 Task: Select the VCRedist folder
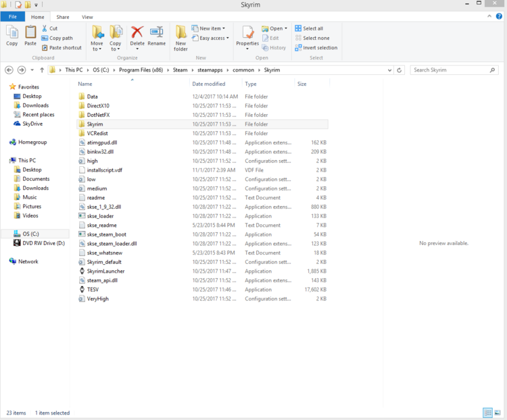pos(202,134)
